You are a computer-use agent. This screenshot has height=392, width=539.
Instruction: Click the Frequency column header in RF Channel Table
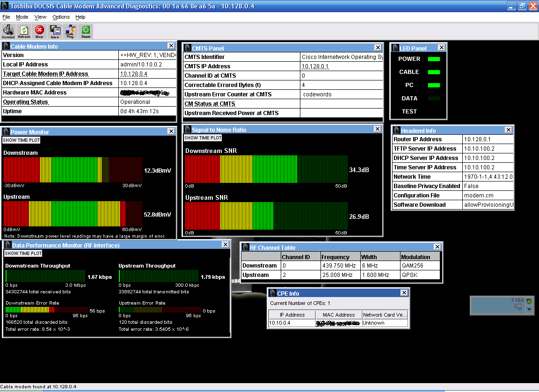[x=340, y=257]
